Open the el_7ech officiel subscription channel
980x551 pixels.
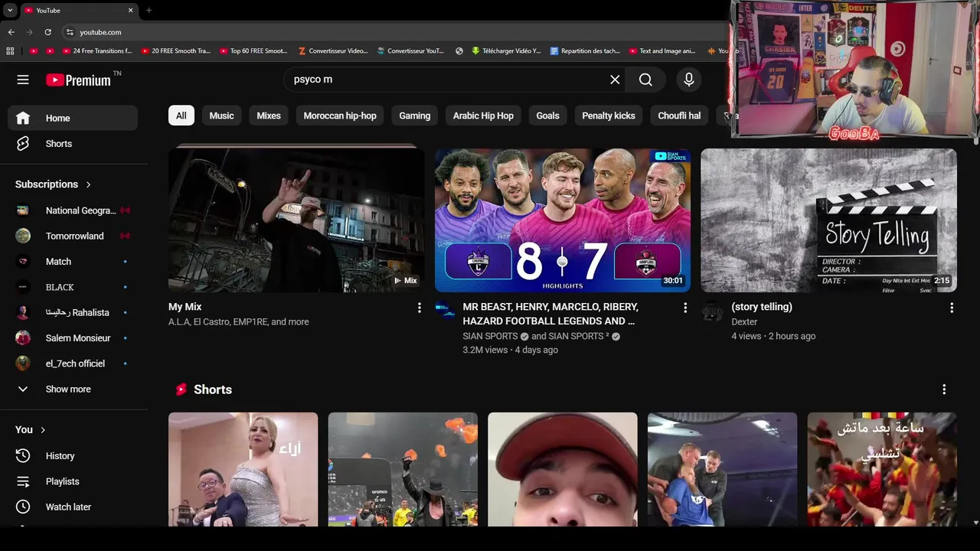tap(73, 364)
